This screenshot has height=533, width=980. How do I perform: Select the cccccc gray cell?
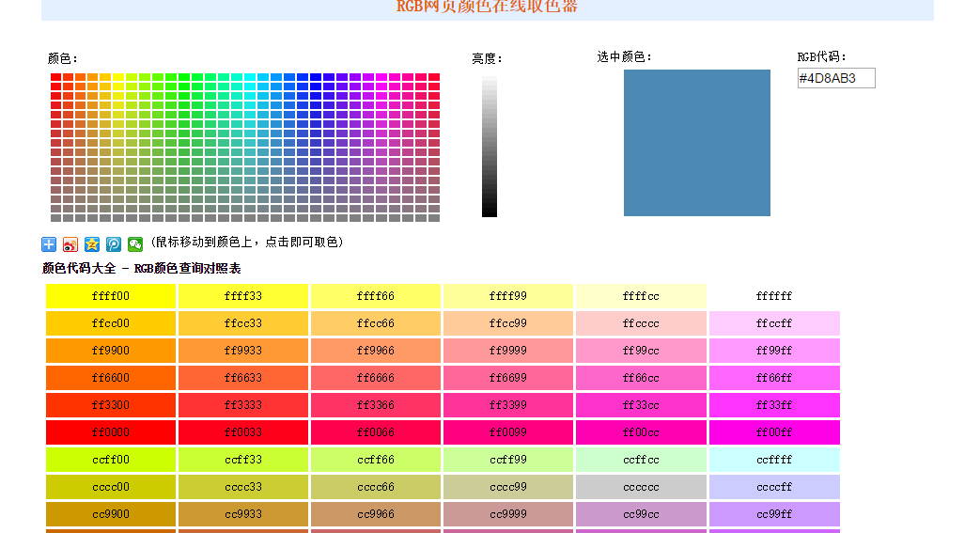click(641, 487)
